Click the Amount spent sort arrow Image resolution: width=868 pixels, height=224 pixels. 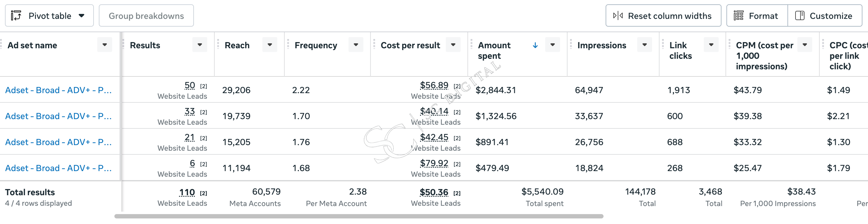click(535, 45)
